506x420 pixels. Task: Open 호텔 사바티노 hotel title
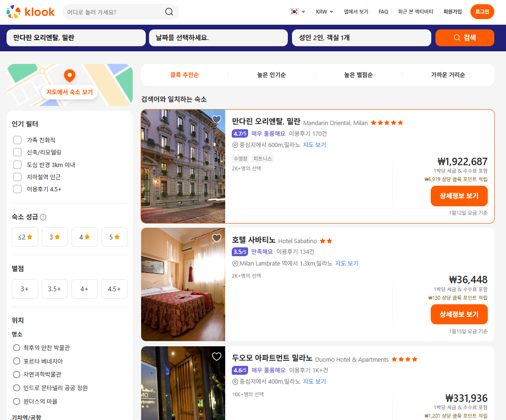(254, 240)
